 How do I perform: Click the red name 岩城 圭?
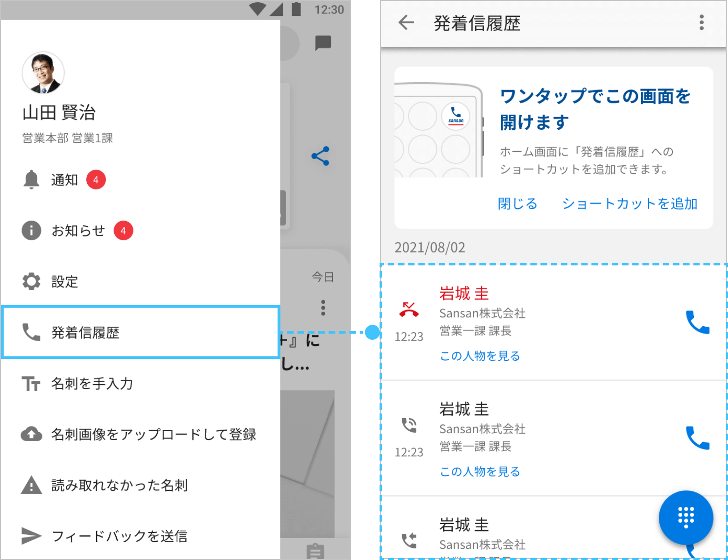pos(464,294)
